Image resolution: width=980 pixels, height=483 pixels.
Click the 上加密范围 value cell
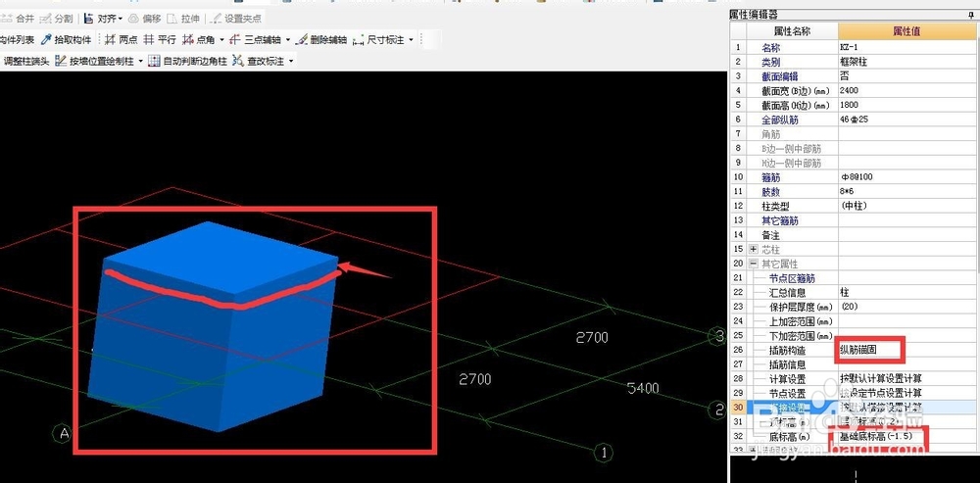tap(906, 321)
